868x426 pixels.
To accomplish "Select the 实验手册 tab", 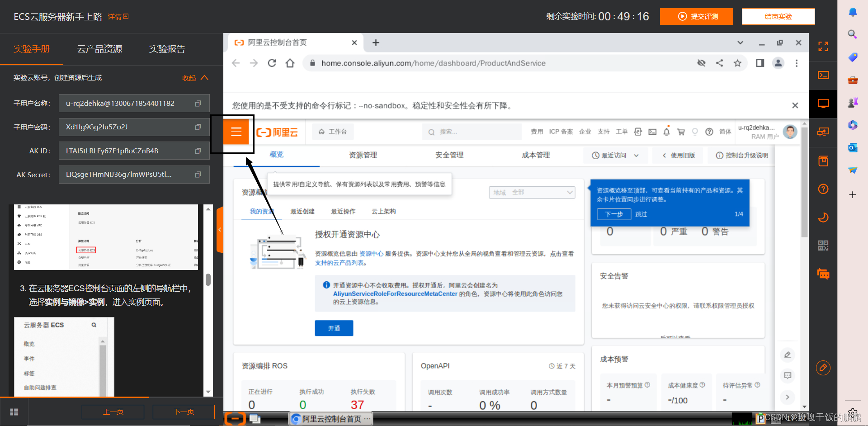I will click(x=32, y=49).
